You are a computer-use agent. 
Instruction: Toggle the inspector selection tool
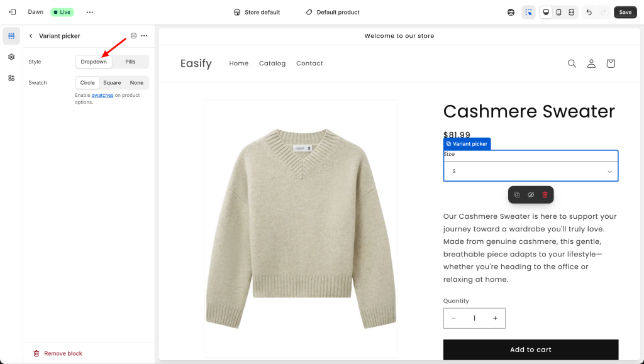pyautogui.click(x=528, y=12)
